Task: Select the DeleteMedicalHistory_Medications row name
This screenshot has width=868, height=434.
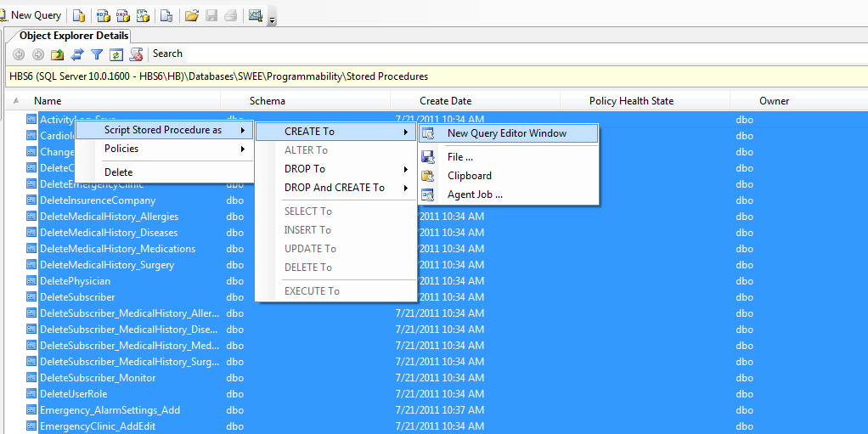Action: click(117, 249)
